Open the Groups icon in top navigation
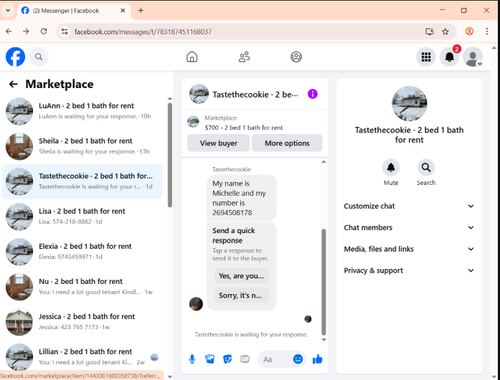The image size is (500, 380). (296, 57)
